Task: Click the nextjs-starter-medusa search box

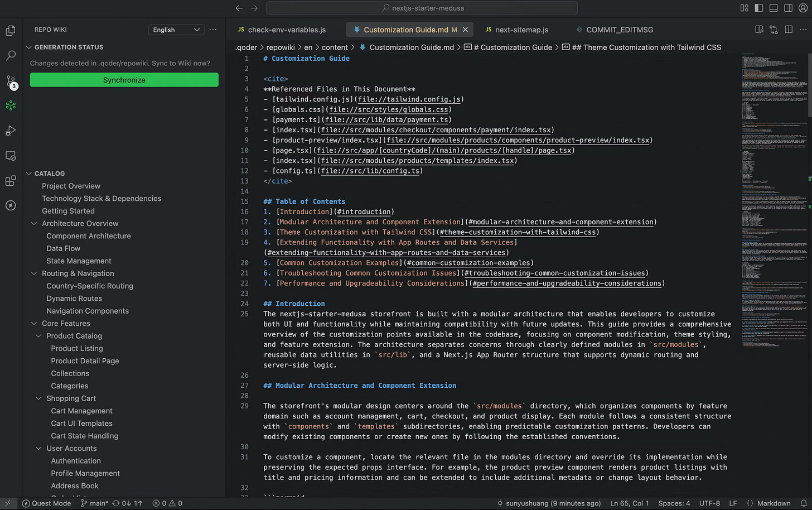Action: coord(422,8)
